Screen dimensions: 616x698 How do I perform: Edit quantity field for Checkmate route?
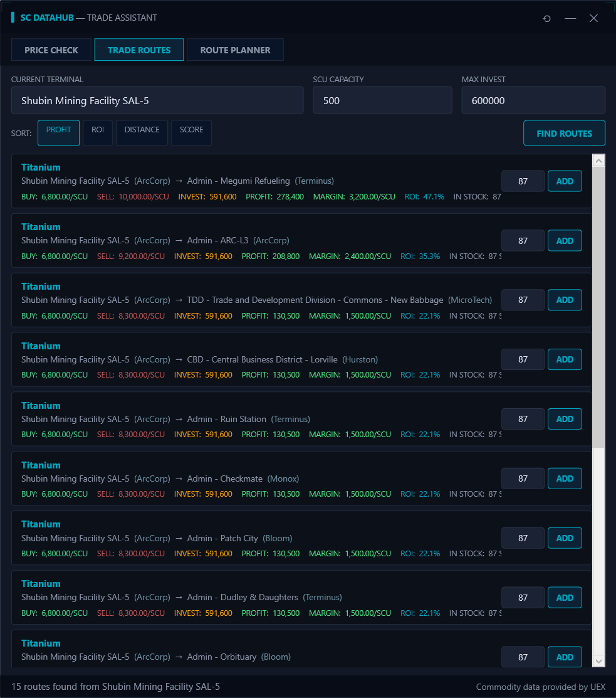(523, 479)
